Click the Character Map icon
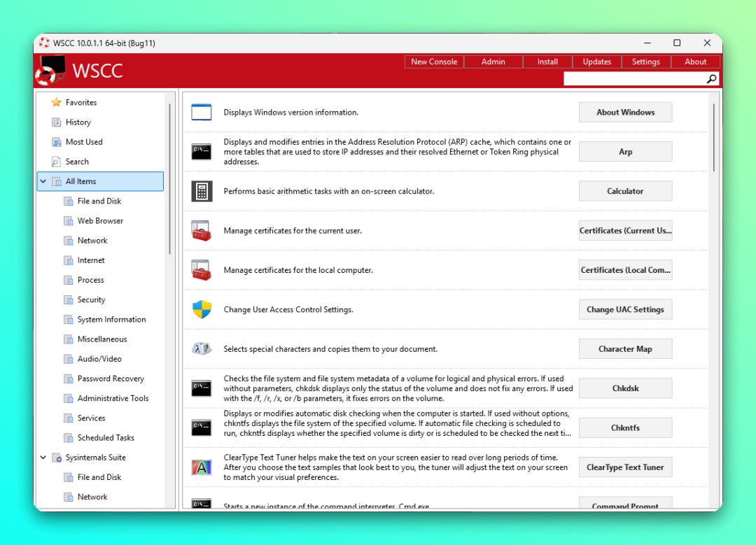Screen dimensions: 756x545 (x=202, y=348)
